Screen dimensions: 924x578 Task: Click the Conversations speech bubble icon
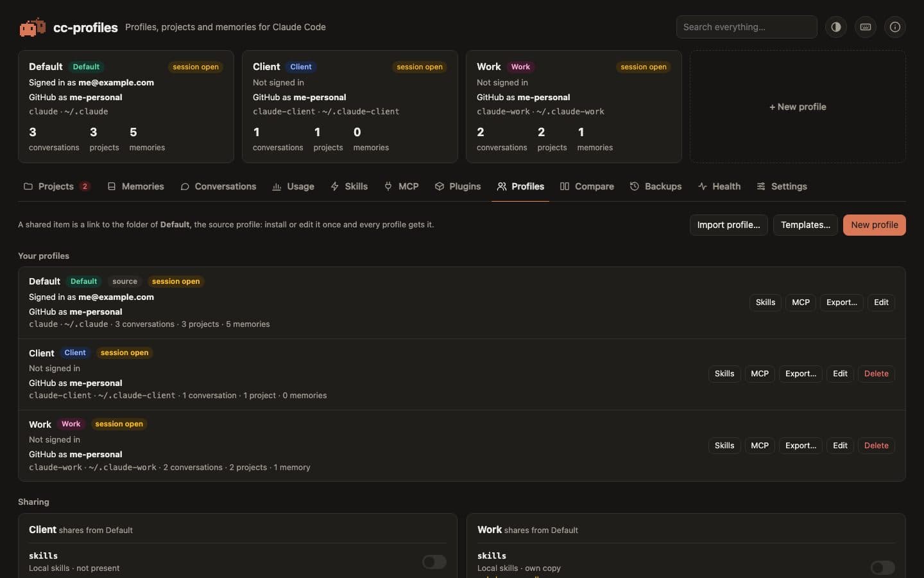[x=185, y=186]
